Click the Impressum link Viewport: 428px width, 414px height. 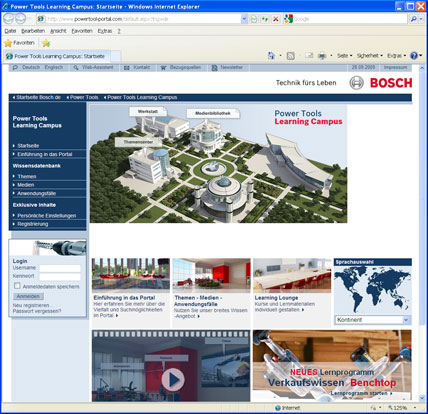pyautogui.click(x=395, y=67)
